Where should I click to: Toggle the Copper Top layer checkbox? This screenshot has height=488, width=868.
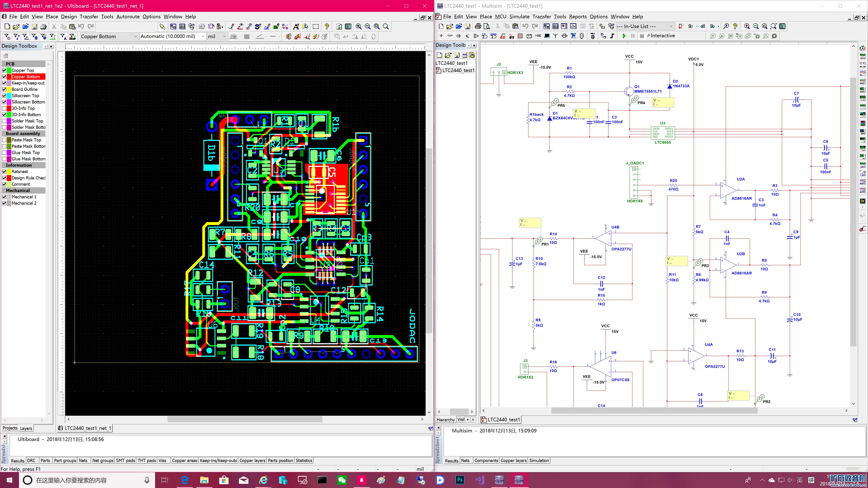tap(4, 70)
